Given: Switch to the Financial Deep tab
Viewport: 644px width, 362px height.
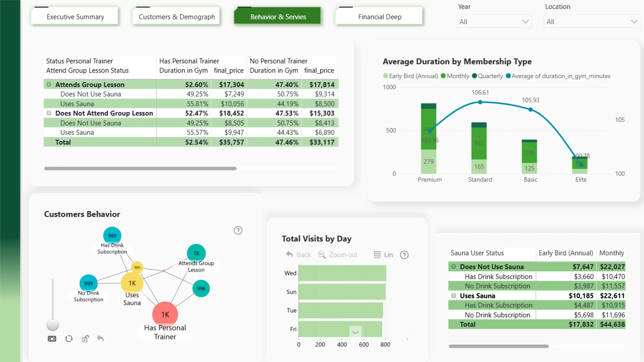Looking at the screenshot, I should point(379,16).
